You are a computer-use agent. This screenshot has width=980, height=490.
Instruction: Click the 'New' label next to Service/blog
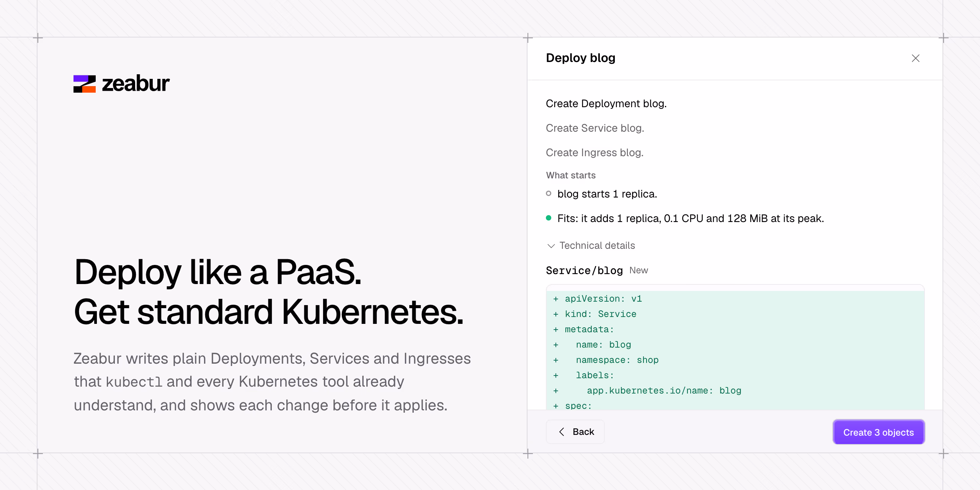[x=639, y=271]
